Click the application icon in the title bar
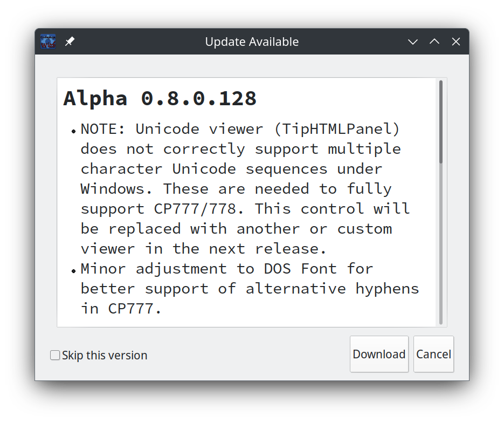This screenshot has width=504, height=422. tap(48, 42)
